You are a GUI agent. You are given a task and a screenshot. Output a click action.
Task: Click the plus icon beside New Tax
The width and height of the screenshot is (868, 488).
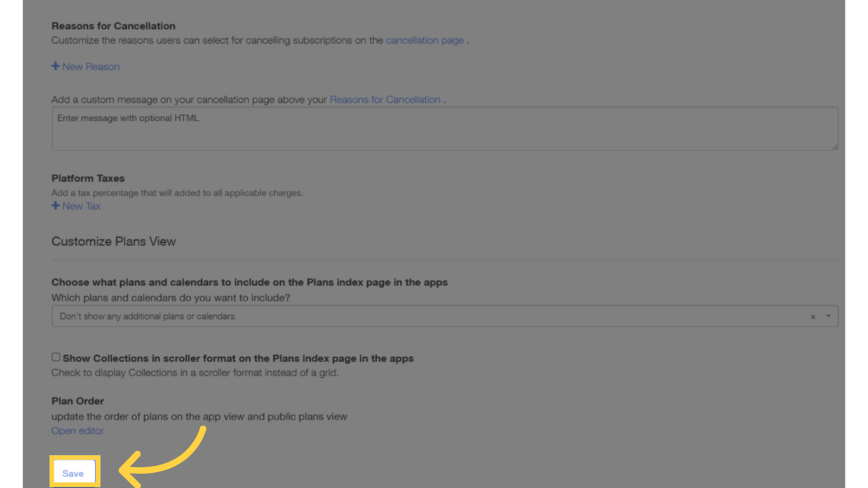point(55,206)
